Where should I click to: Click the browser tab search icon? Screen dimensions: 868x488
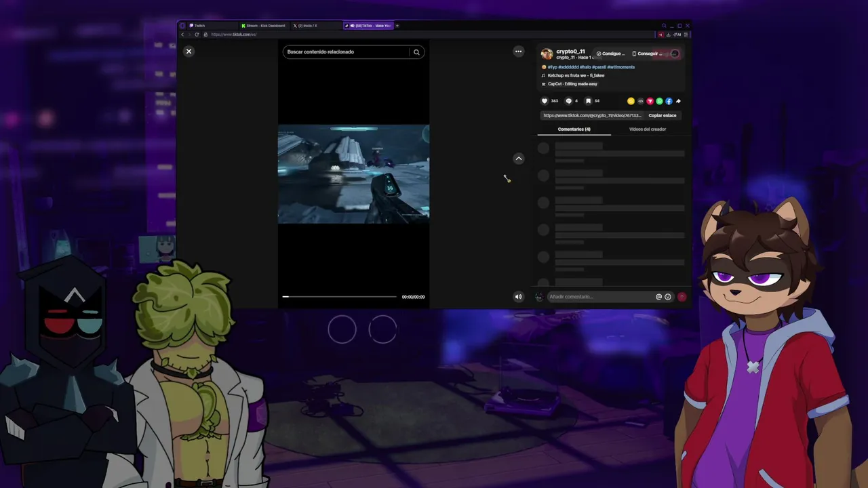pos(664,26)
